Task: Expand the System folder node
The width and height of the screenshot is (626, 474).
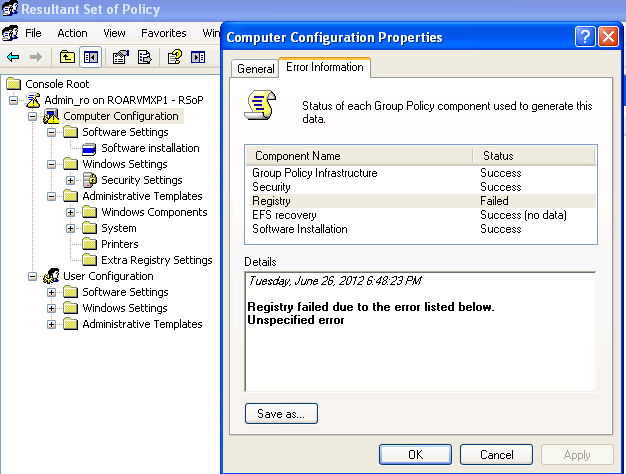Action: point(71,228)
